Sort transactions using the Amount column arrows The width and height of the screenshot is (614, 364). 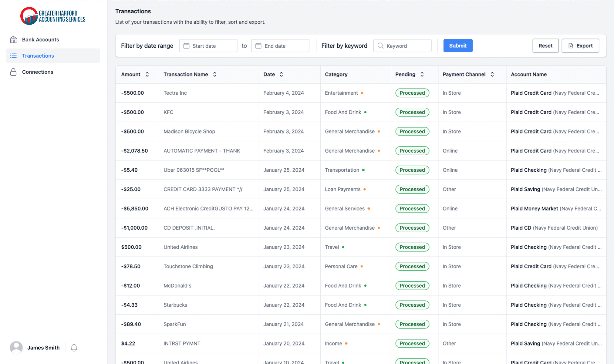pos(147,74)
